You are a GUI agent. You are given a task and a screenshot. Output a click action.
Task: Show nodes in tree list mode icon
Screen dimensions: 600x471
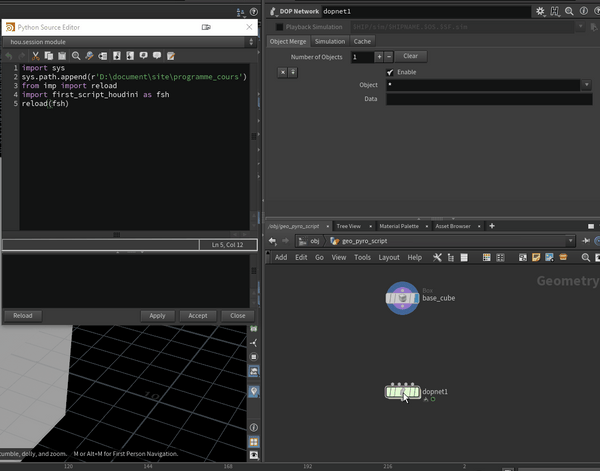[x=451, y=258]
